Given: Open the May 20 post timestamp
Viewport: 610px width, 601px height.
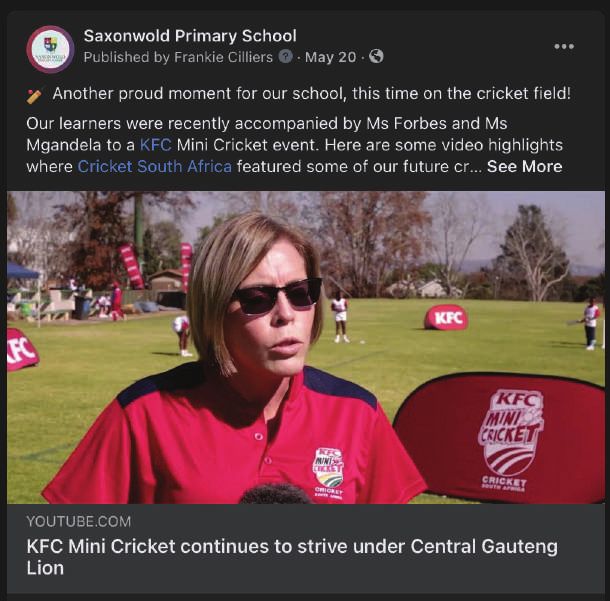Looking at the screenshot, I should (x=330, y=57).
